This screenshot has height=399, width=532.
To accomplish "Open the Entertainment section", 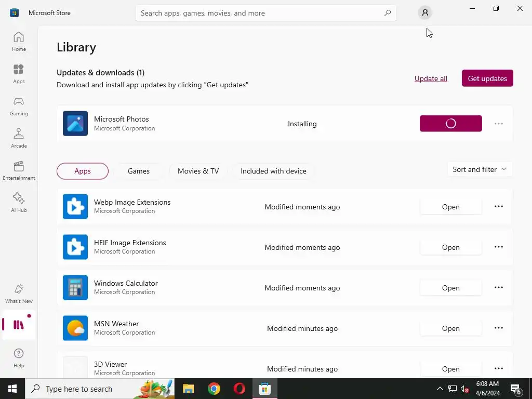I will [19, 170].
